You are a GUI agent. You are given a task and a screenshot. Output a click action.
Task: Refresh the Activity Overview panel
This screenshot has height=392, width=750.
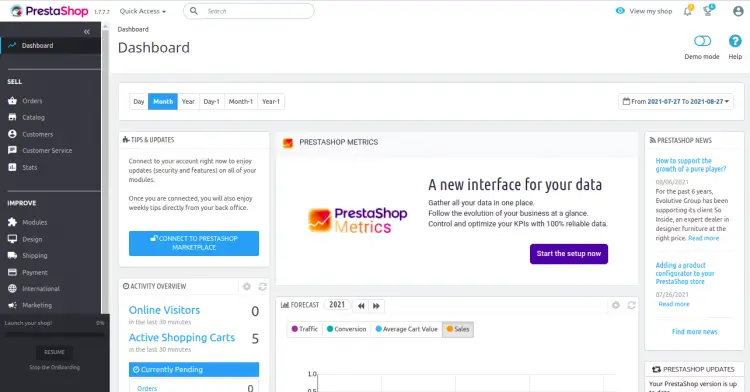[x=263, y=286]
